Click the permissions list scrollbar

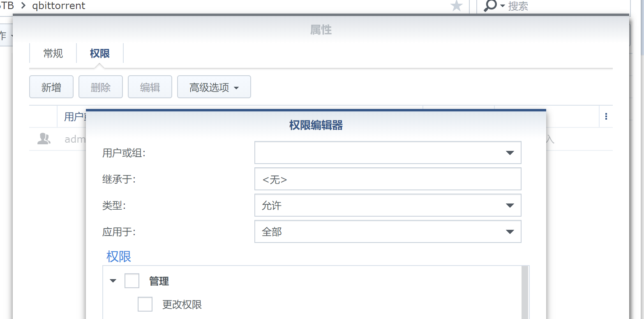coord(524,292)
